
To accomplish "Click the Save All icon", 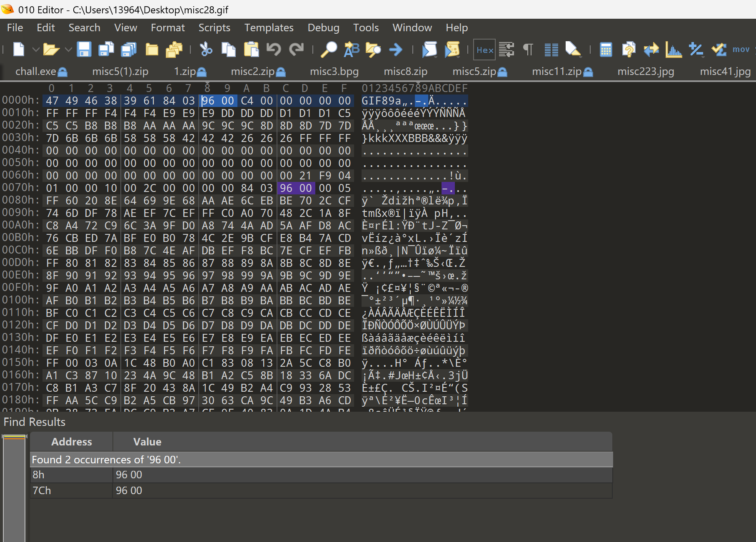I will (129, 50).
